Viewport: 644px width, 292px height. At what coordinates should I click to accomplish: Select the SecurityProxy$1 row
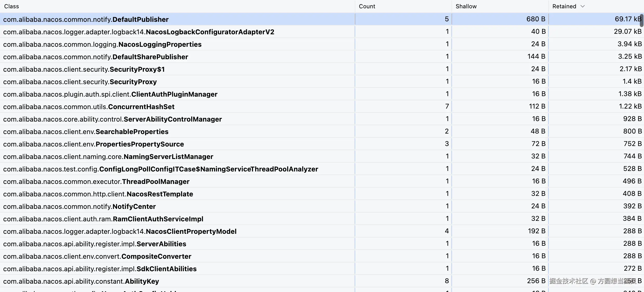pos(322,69)
